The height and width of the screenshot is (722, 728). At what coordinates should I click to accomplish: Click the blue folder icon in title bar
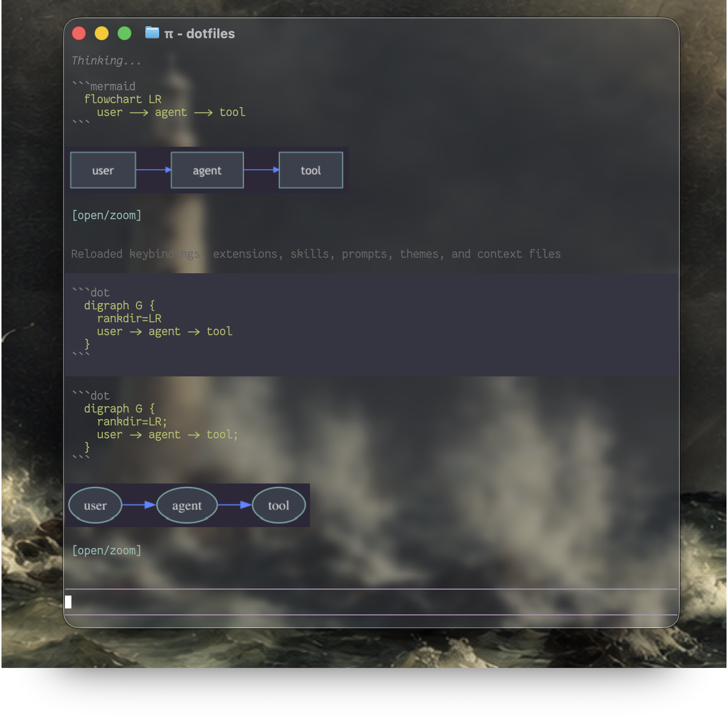click(x=152, y=33)
